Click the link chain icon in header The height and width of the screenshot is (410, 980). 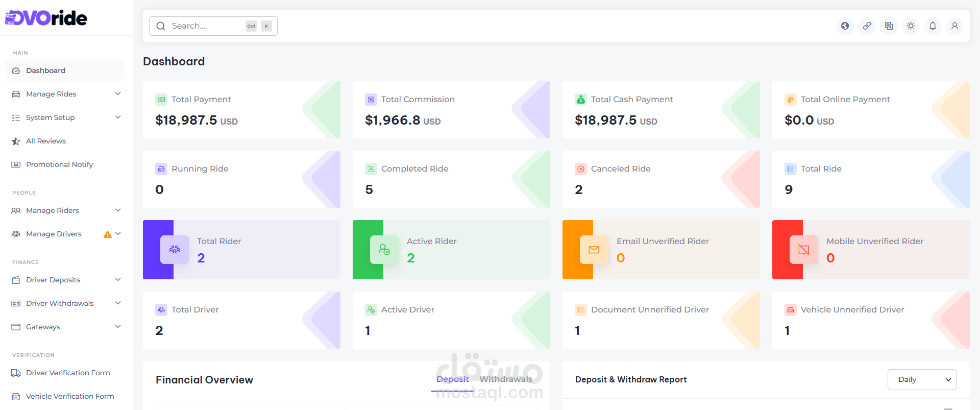(x=867, y=26)
